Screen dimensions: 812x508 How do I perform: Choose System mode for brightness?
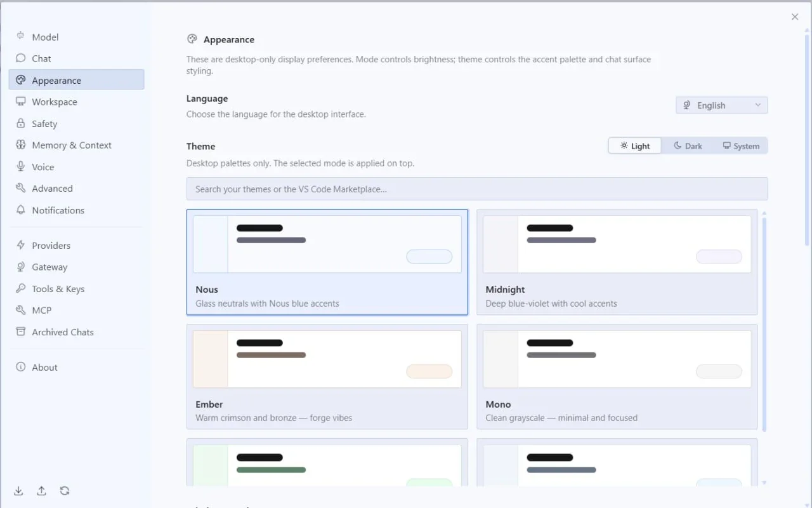(741, 146)
